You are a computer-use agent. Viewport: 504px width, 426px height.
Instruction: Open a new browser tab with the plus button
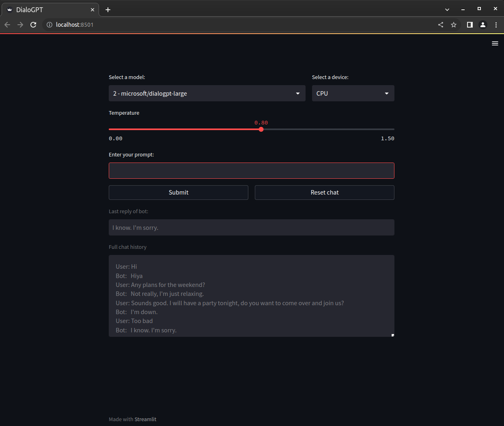pyautogui.click(x=108, y=9)
